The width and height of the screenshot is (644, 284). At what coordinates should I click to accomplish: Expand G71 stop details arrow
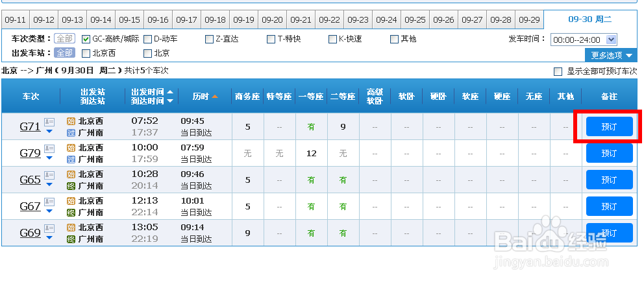point(49,132)
